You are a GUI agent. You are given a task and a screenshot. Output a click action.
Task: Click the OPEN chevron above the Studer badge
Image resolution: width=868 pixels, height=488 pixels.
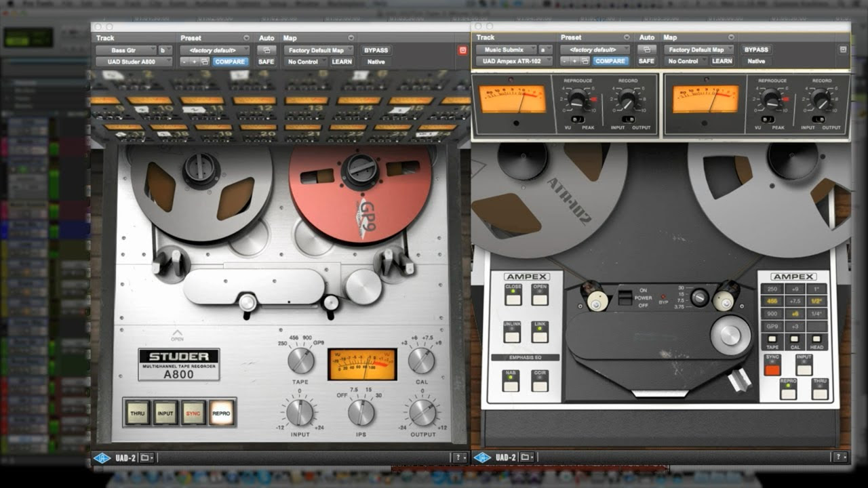point(177,335)
